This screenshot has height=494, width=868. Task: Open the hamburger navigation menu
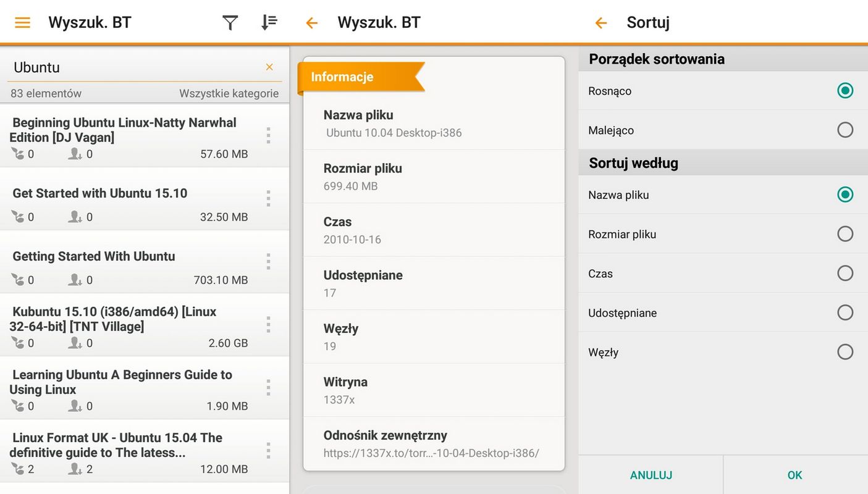point(23,23)
